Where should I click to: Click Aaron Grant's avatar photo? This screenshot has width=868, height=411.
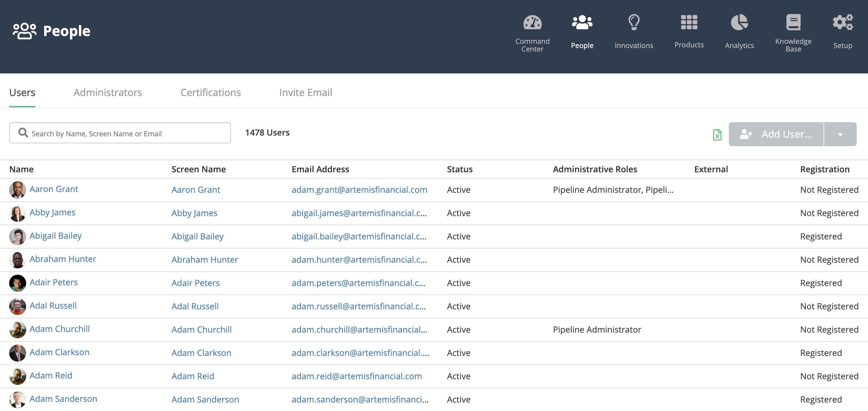pyautogui.click(x=17, y=190)
